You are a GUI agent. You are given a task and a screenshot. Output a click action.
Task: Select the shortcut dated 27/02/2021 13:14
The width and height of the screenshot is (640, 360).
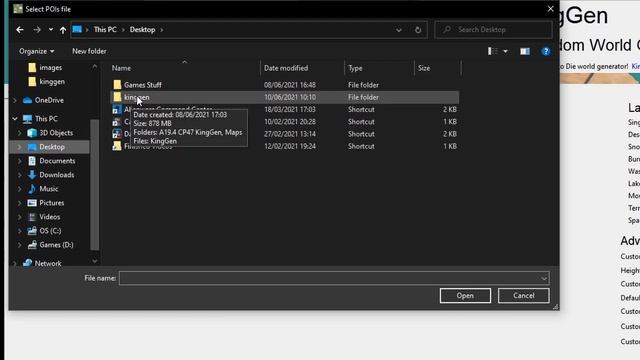coord(284,134)
